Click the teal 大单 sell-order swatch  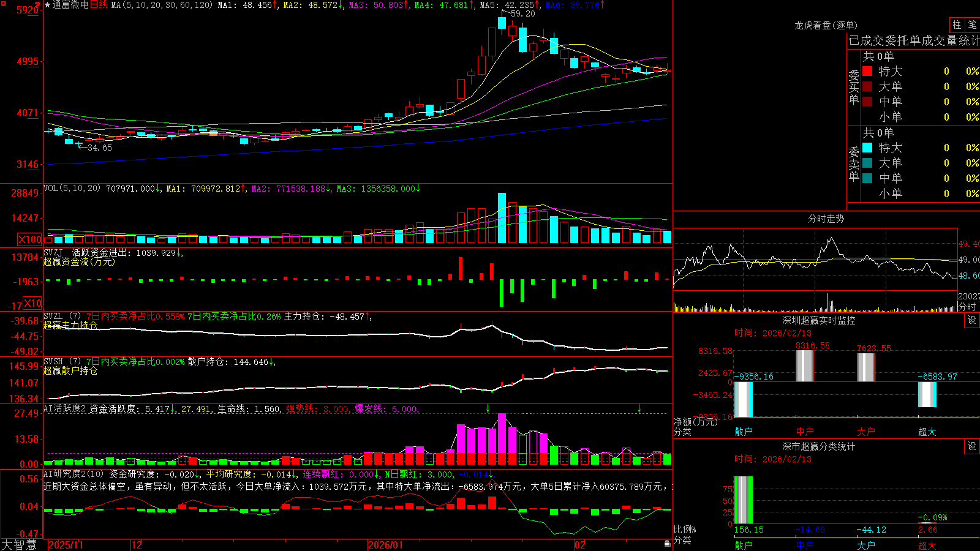[867, 163]
